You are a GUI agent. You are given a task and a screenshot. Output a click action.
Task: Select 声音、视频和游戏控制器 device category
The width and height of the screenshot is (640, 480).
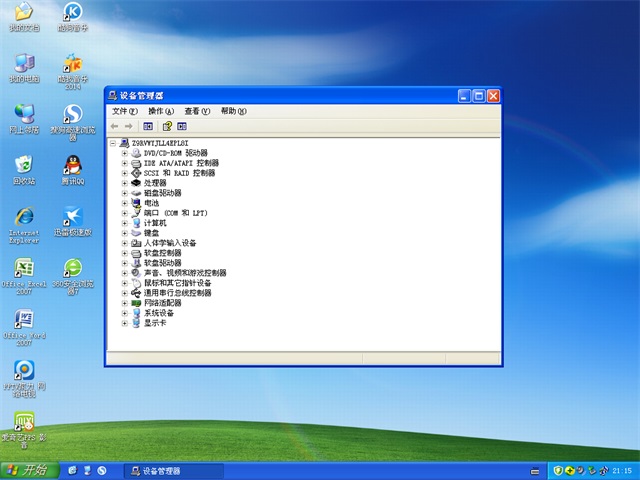coord(185,273)
